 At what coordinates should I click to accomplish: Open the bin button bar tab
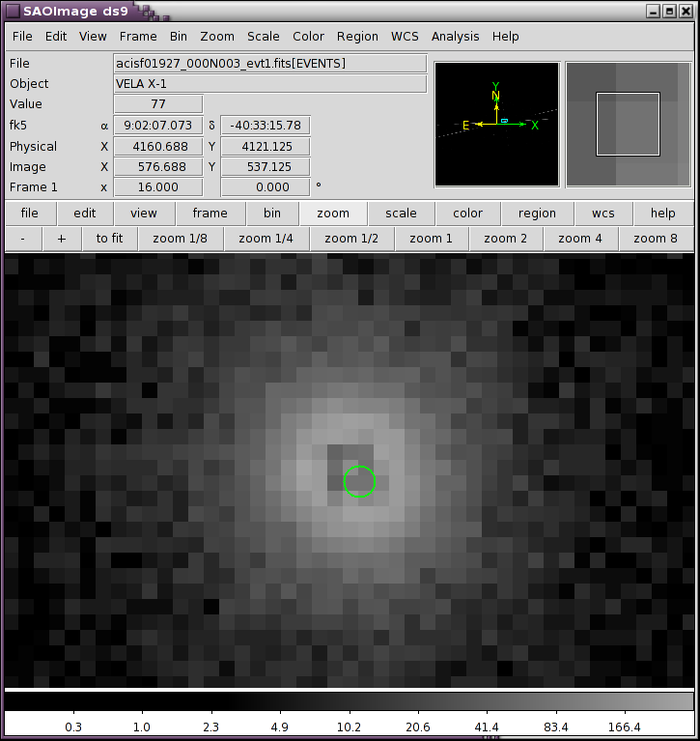272,214
